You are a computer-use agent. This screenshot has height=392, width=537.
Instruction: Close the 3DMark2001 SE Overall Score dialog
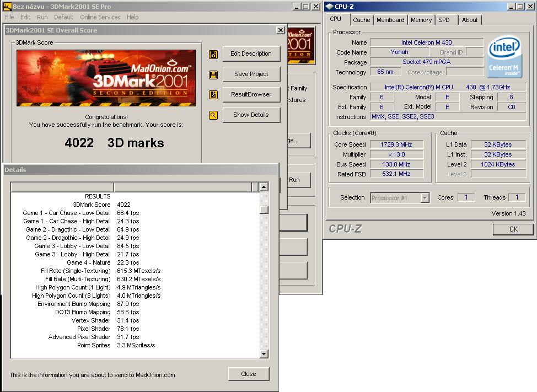tap(281, 30)
